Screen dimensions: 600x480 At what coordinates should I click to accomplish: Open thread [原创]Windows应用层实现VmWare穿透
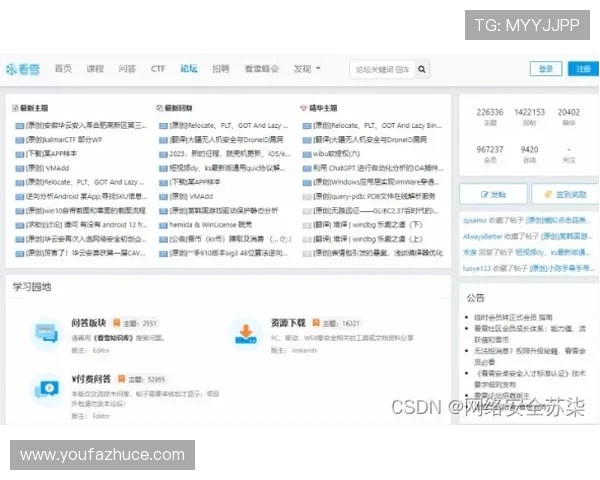[x=377, y=182]
